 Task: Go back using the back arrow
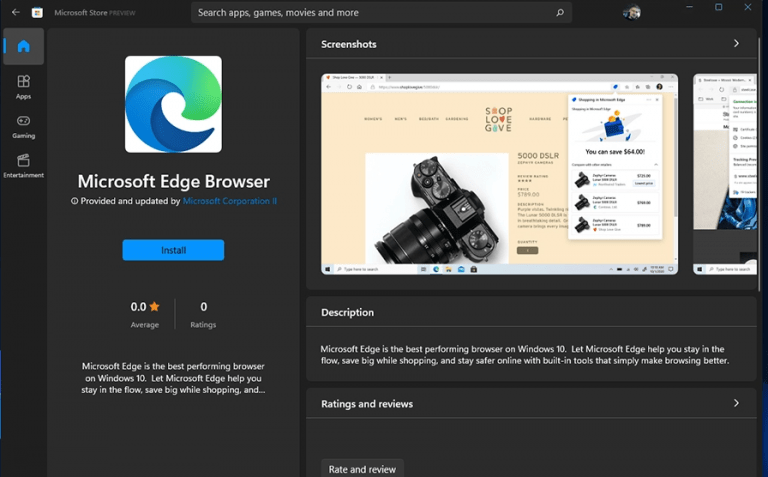point(16,12)
